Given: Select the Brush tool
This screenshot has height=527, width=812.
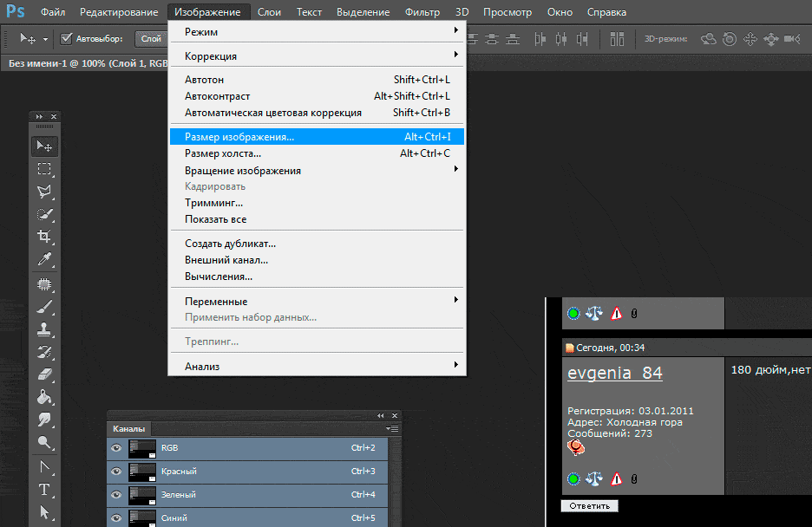Looking at the screenshot, I should tap(44, 307).
